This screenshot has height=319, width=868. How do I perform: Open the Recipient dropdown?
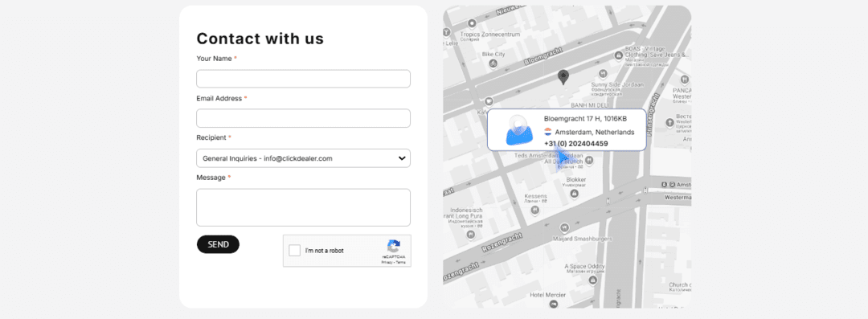click(x=303, y=157)
